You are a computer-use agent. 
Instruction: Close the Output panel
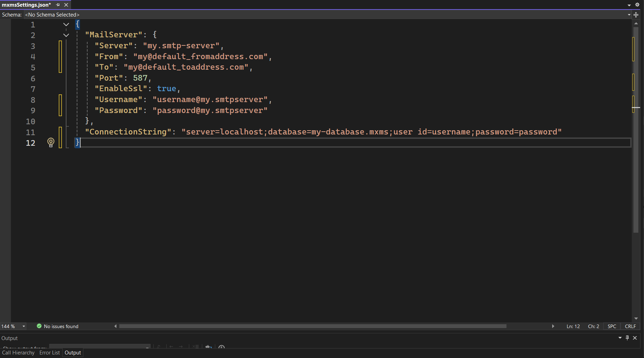point(635,338)
